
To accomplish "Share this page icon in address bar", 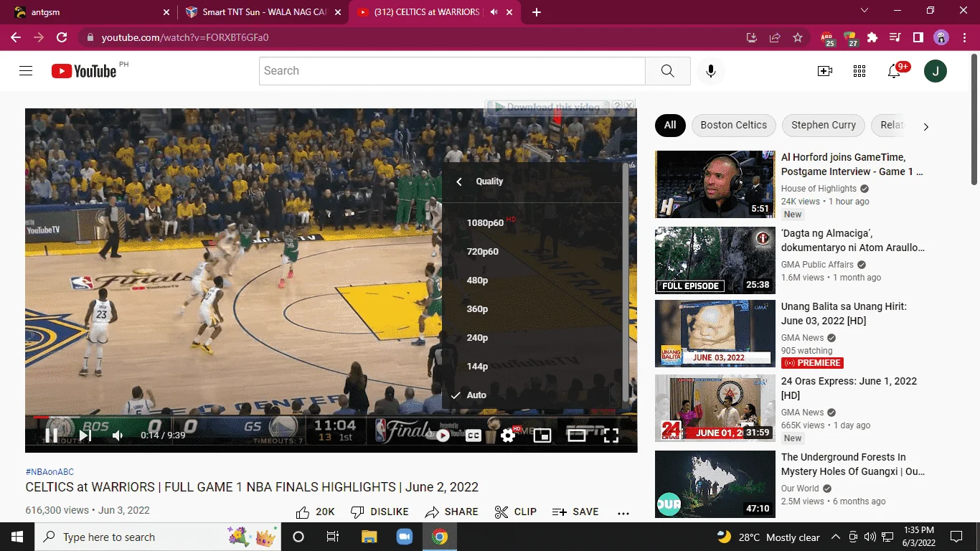I will [775, 37].
